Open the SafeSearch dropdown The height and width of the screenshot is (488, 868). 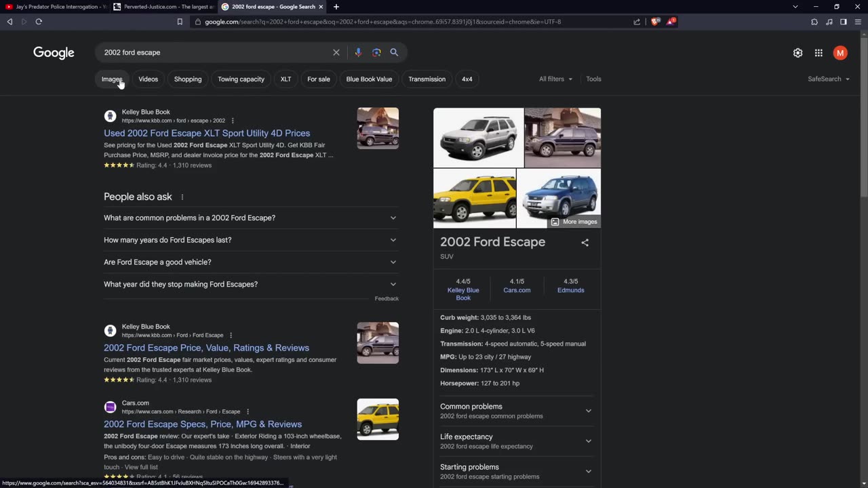click(829, 79)
